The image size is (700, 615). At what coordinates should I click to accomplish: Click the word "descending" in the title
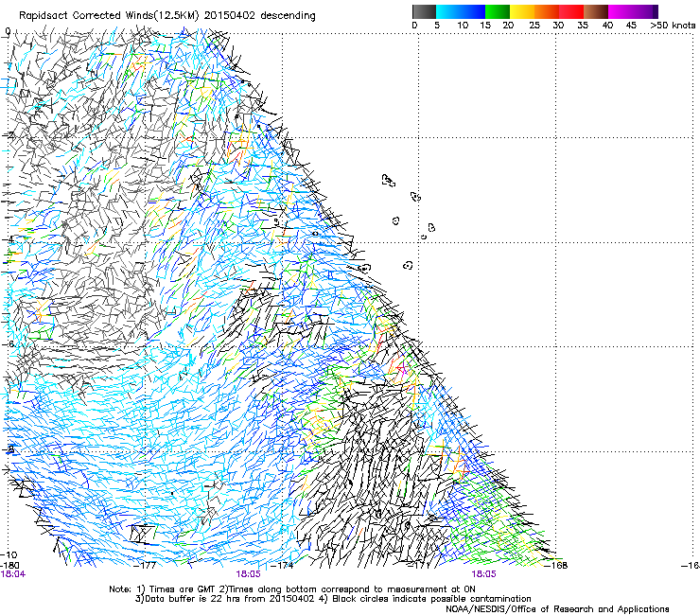[x=288, y=16]
